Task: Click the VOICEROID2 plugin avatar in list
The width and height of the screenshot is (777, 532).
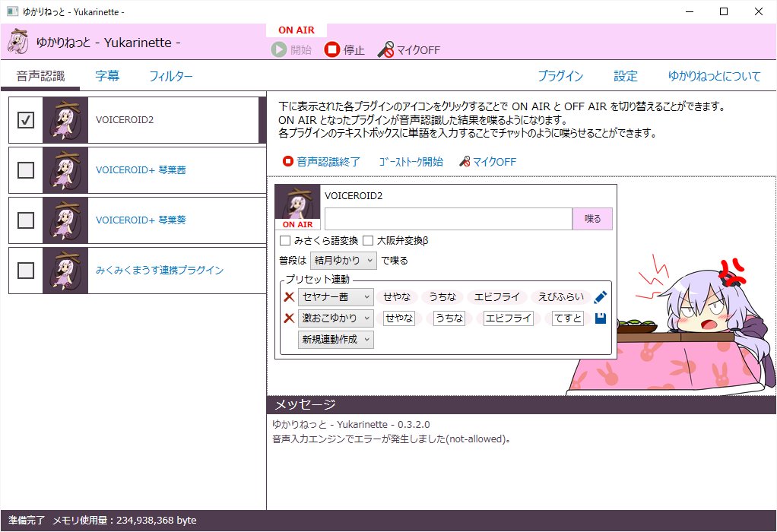Action: (65, 120)
